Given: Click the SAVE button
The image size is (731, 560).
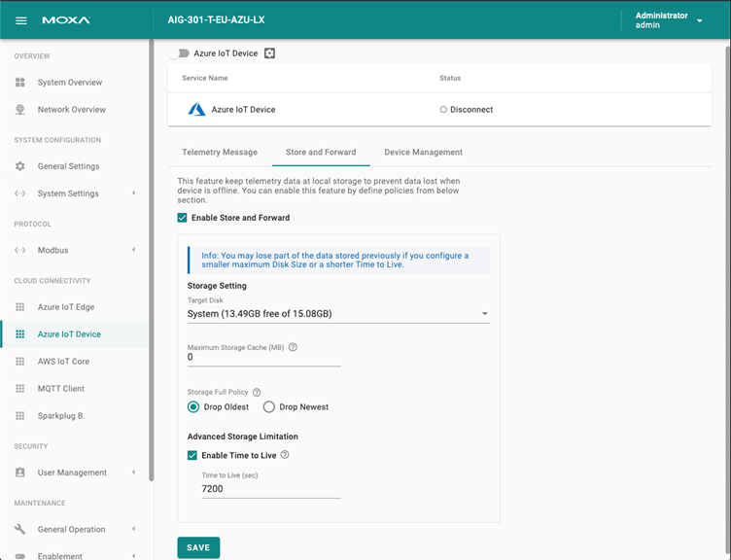Looking at the screenshot, I should 198,547.
